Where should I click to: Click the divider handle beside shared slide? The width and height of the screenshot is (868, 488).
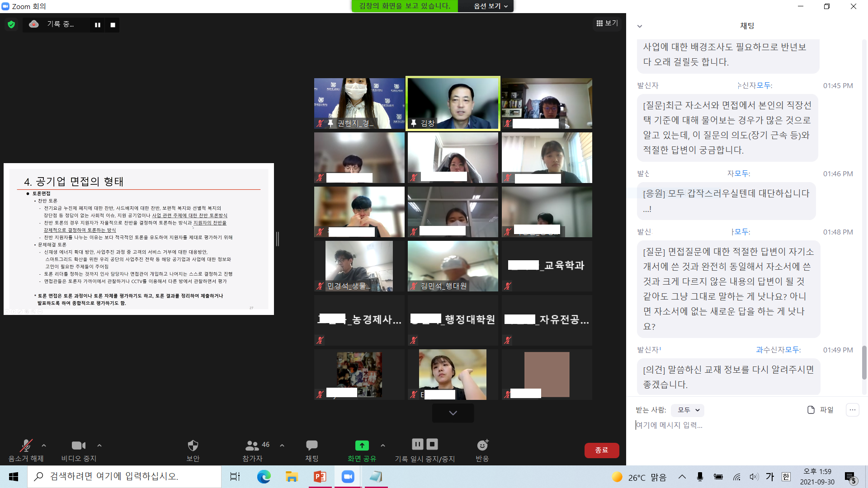point(278,239)
